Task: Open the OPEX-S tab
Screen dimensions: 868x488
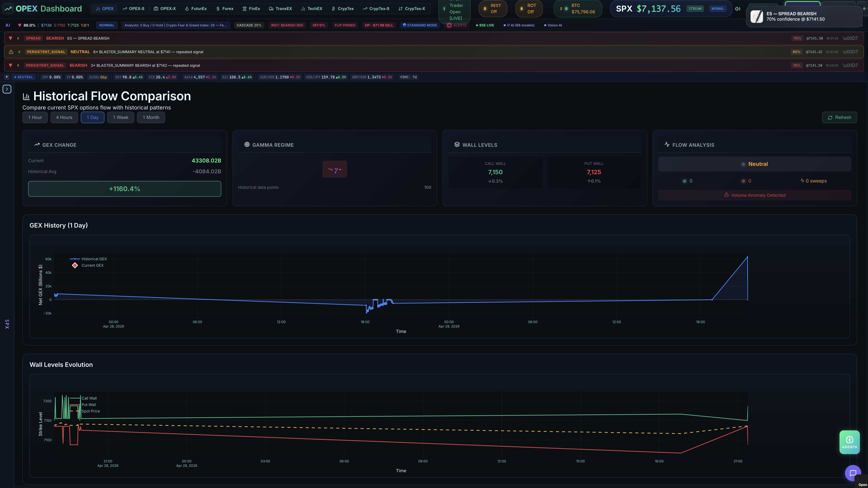Action: 133,9
